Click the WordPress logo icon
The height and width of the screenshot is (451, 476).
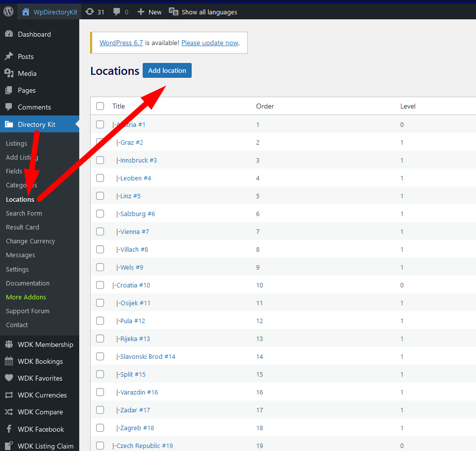pyautogui.click(x=8, y=11)
